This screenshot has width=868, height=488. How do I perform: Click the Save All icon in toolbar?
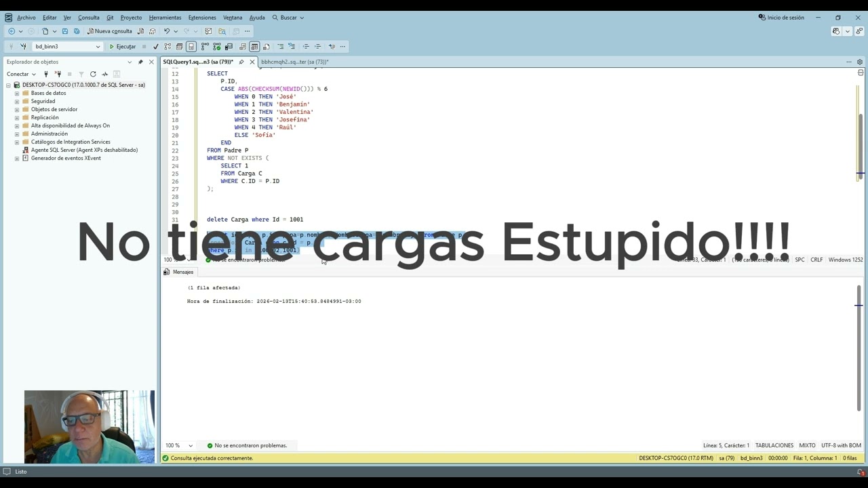[x=77, y=31]
